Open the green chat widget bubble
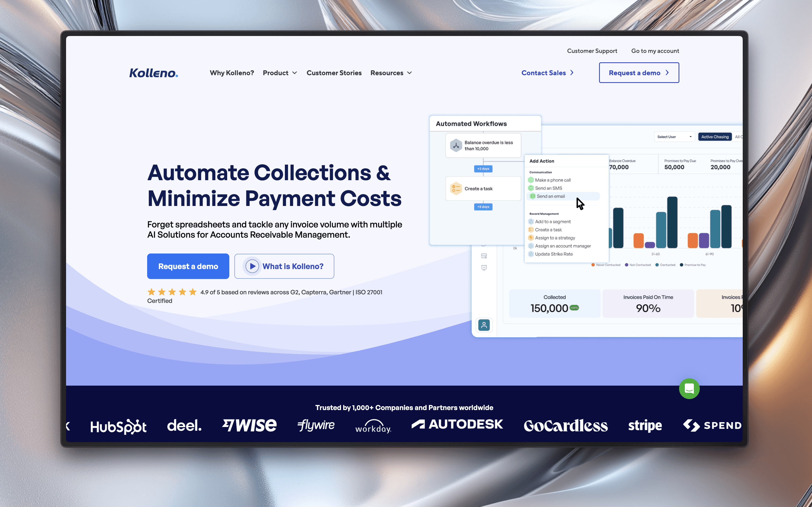Screen dimensions: 812x507 click(689, 389)
